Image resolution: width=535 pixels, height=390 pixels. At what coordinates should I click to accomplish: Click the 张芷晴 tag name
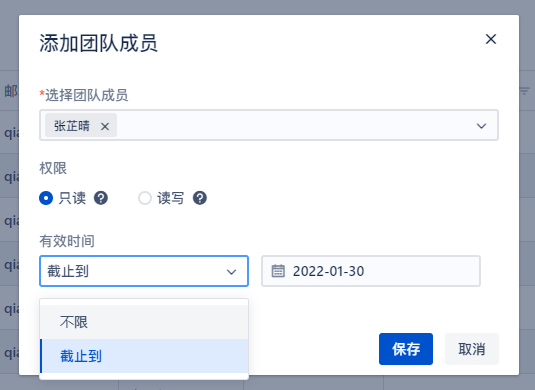click(x=72, y=126)
